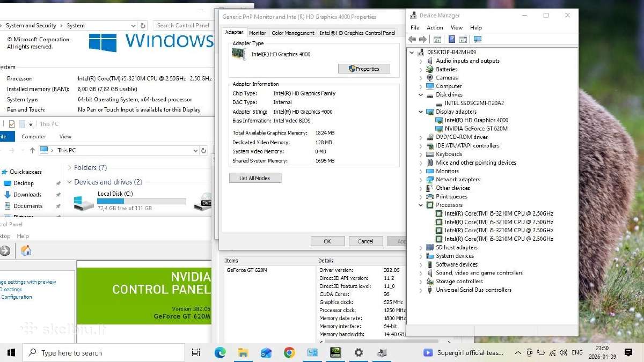Open View menu in Device Manager
Image resolution: width=644 pixels, height=362 pixels.
pyautogui.click(x=457, y=28)
